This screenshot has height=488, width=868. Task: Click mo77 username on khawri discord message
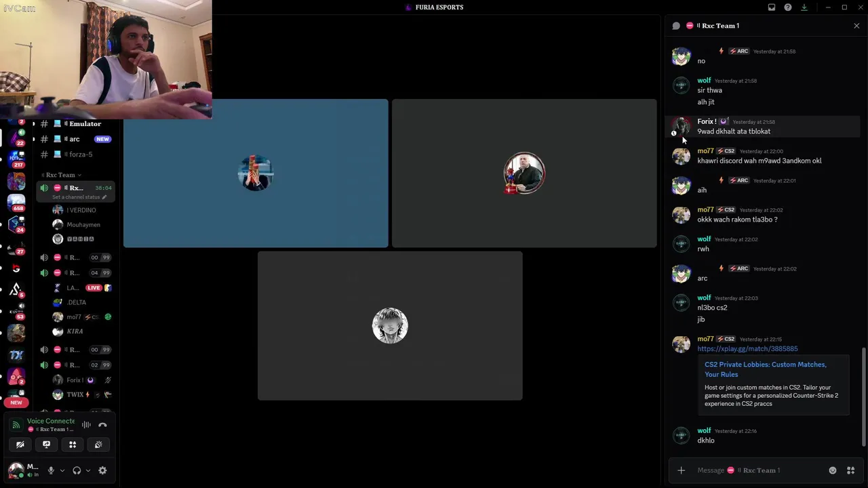[x=705, y=151]
